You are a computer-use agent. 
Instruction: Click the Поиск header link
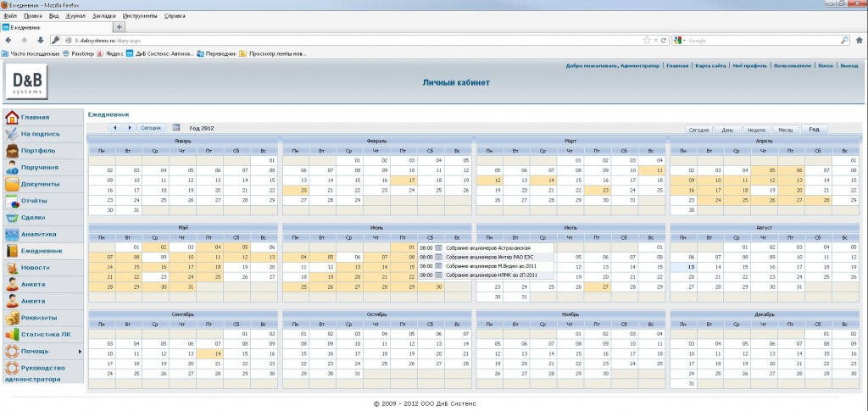(x=826, y=66)
